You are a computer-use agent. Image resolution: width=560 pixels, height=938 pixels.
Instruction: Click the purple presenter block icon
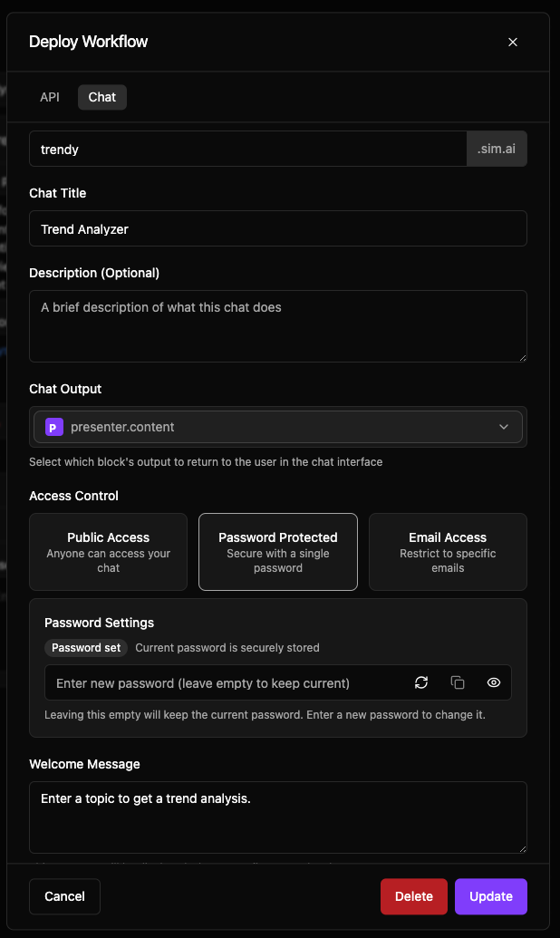(54, 427)
